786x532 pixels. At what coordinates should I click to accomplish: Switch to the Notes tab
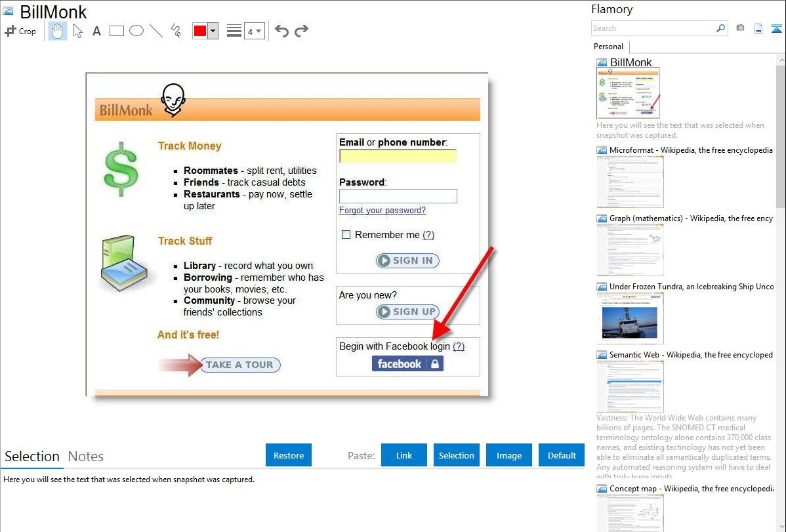tap(86, 457)
